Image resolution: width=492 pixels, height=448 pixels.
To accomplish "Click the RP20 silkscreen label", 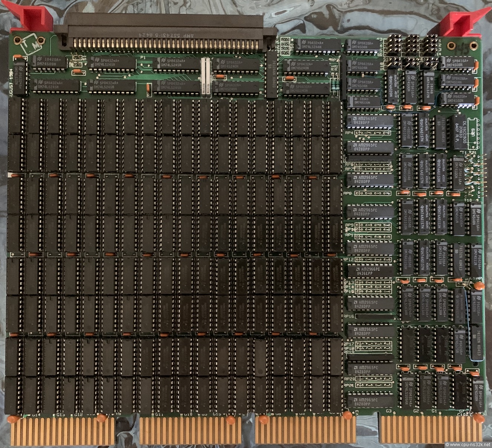I will click(x=349, y=379).
